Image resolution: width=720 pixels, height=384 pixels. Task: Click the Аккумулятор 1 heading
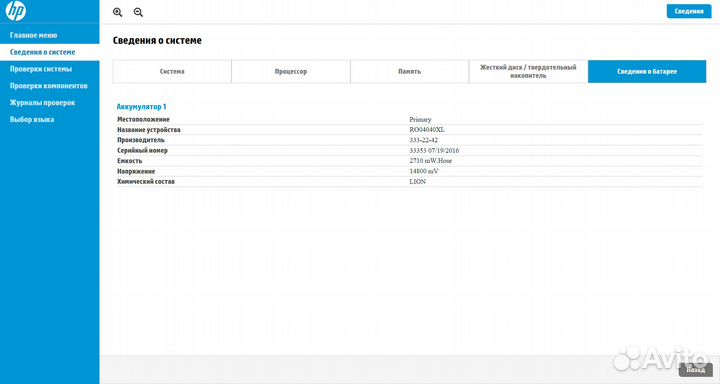click(141, 107)
